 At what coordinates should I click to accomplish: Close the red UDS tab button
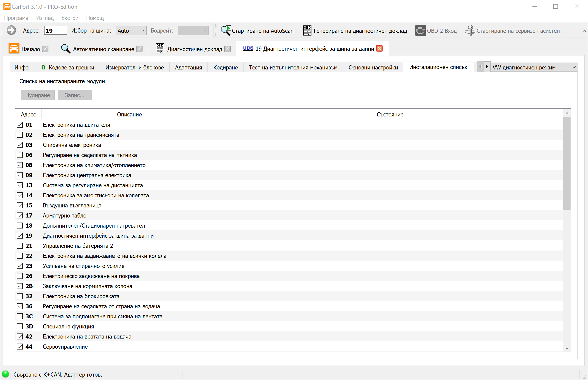(379, 49)
